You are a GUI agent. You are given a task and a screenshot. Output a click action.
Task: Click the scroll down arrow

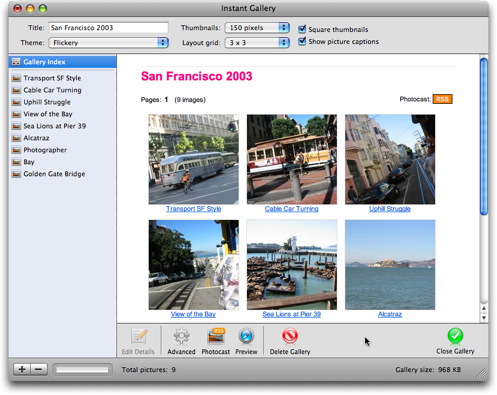[484, 318]
